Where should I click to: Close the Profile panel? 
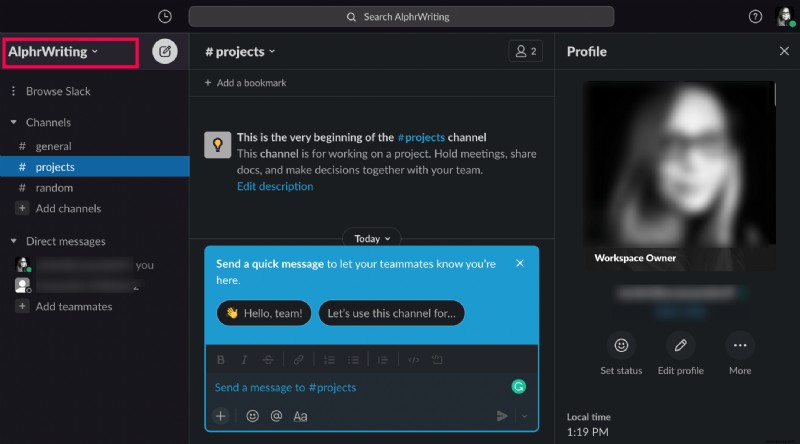(784, 51)
